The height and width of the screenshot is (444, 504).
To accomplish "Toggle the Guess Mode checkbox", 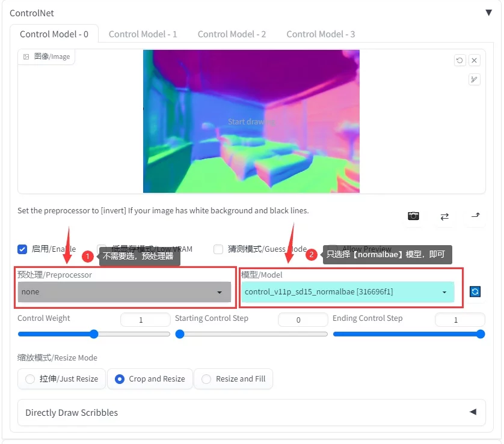I will 218,249.
